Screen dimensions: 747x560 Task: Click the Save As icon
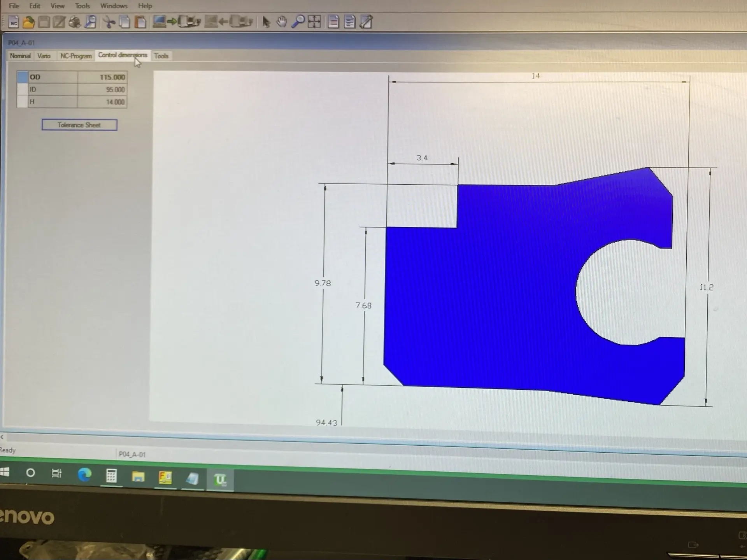[x=59, y=22]
